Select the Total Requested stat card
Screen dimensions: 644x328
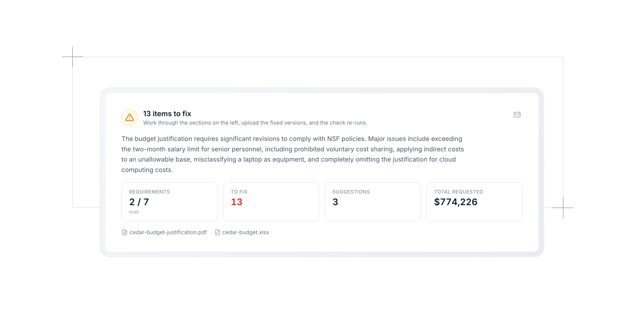point(474,202)
